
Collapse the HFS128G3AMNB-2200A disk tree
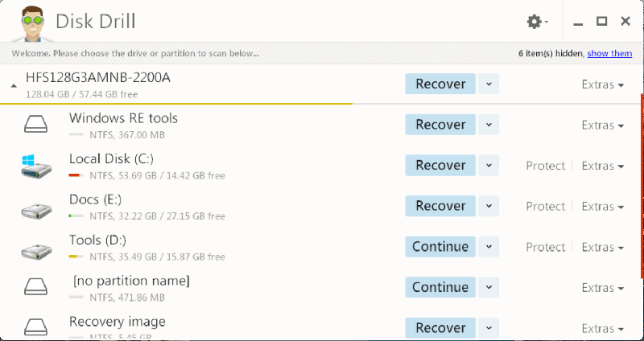(x=14, y=86)
